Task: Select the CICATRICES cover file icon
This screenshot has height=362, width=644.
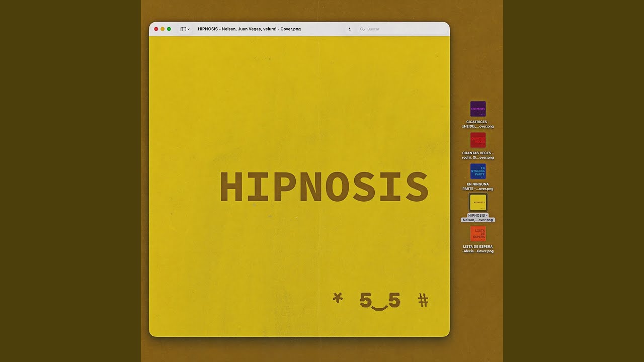Action: (x=478, y=109)
